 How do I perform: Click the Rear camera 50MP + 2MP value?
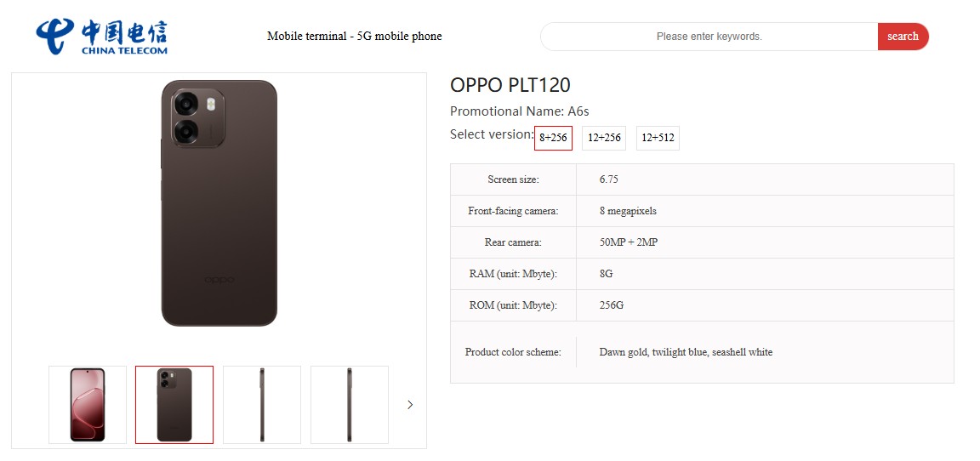629,242
